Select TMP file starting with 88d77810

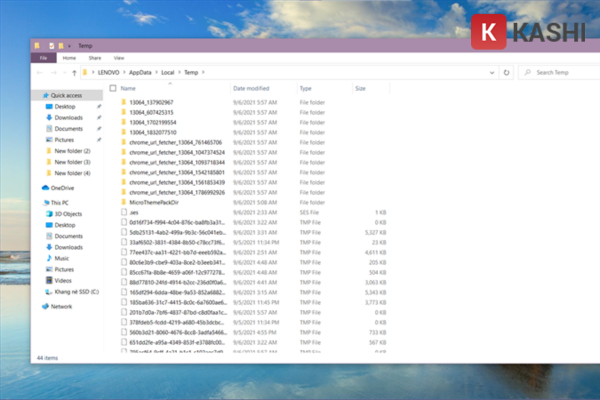click(178, 282)
